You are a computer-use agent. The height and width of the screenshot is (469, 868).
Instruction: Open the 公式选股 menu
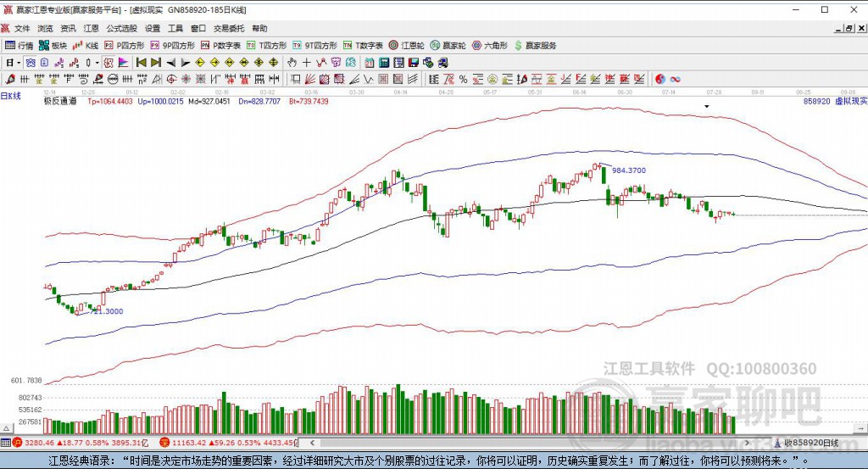point(121,28)
